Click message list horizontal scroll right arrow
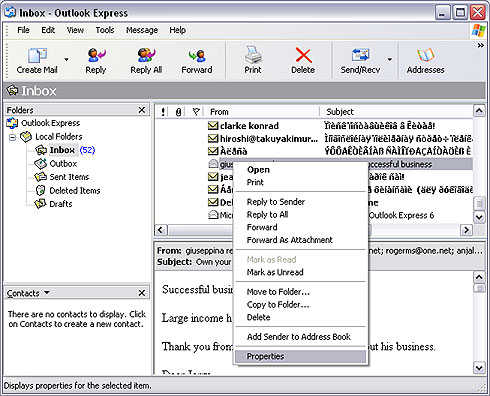This screenshot has height=396, width=490. click(x=466, y=230)
